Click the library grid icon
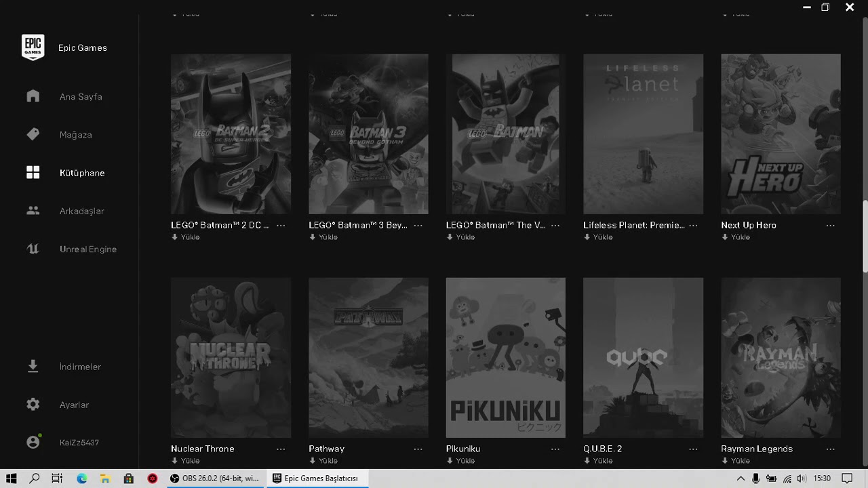Image resolution: width=868 pixels, height=488 pixels. [x=33, y=173]
